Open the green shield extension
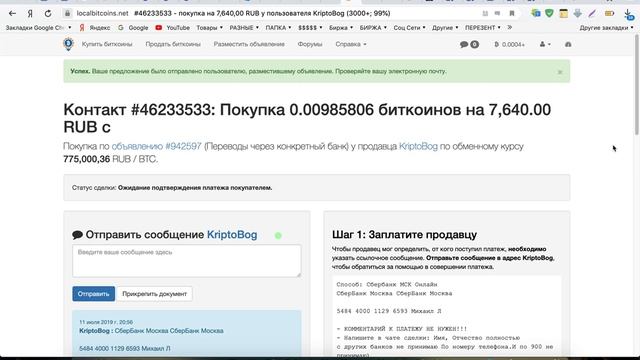This screenshot has height=360, width=640. tap(549, 13)
